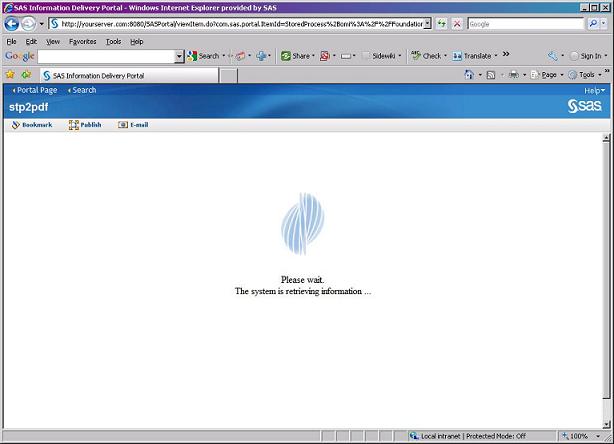Click the E-mail button
Screen dimensions: 614x444
point(133,125)
